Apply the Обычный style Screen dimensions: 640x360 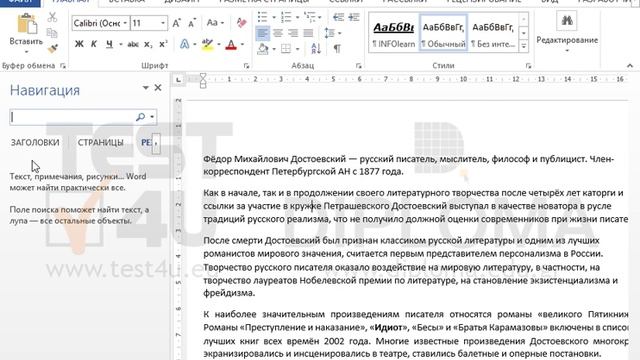point(443,32)
